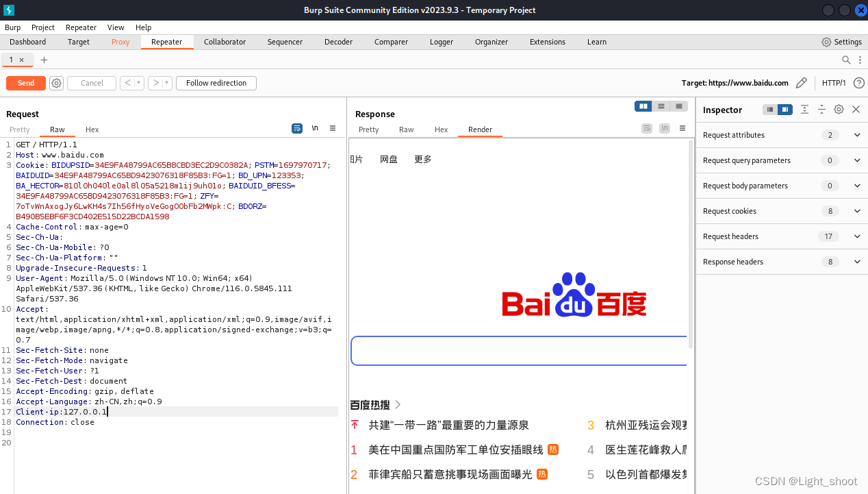Open the View menu
The height and width of the screenshot is (494, 868).
pyautogui.click(x=116, y=27)
